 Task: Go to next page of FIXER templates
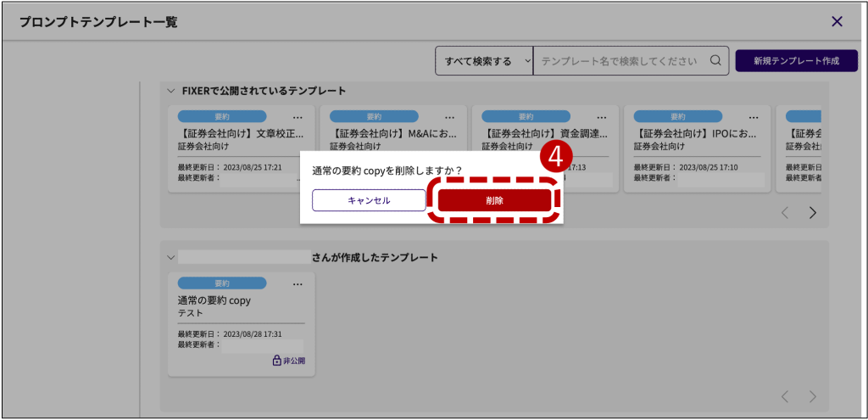click(x=812, y=212)
